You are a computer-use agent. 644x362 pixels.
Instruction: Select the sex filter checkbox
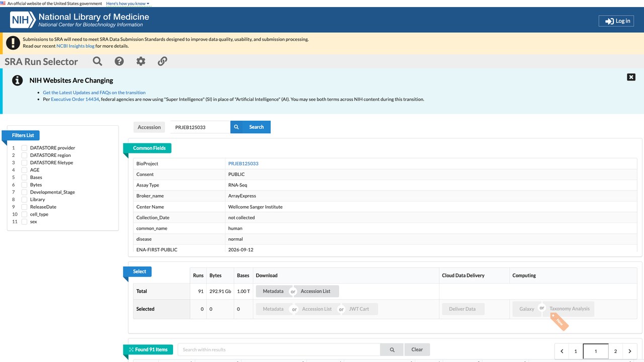coord(24,222)
